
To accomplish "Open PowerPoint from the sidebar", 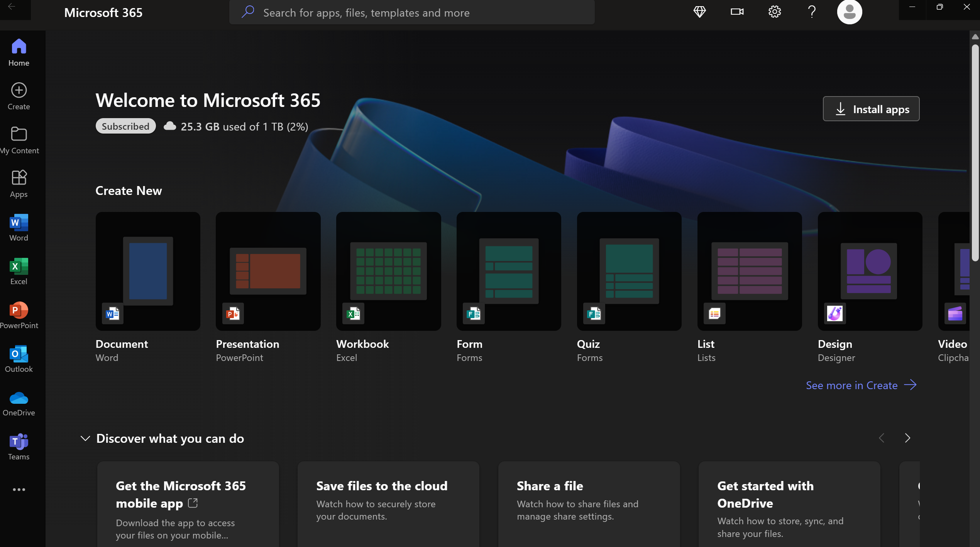I will coord(18,315).
